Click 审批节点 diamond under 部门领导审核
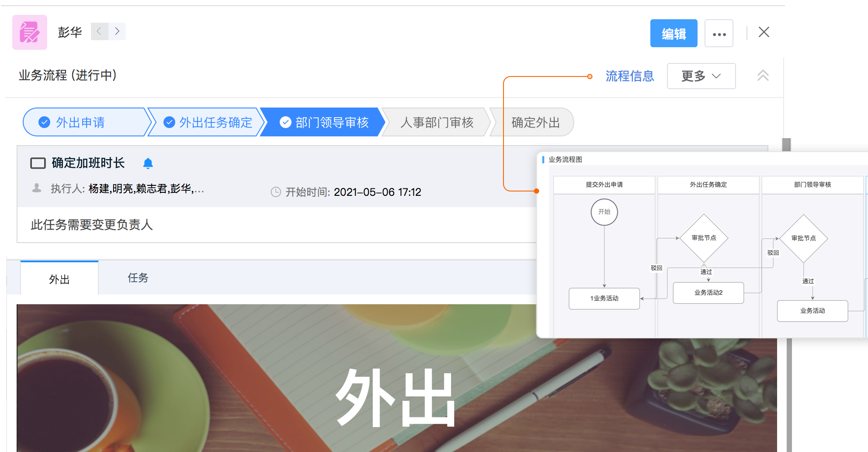868x452 pixels. [x=804, y=238]
